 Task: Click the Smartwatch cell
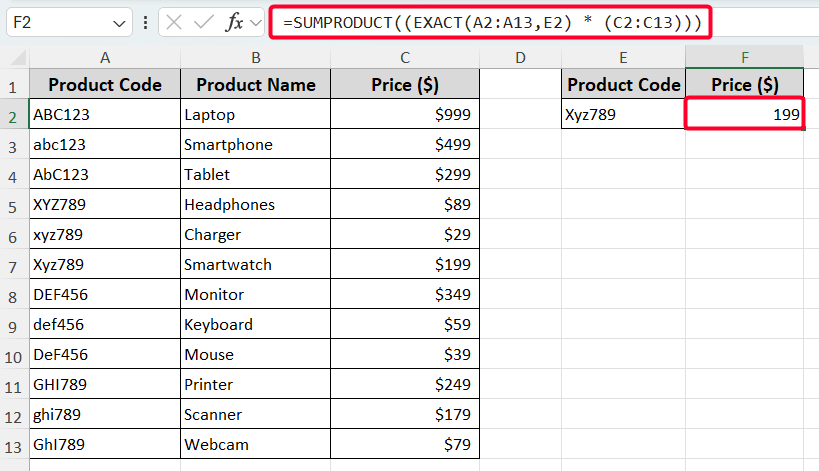point(255,265)
